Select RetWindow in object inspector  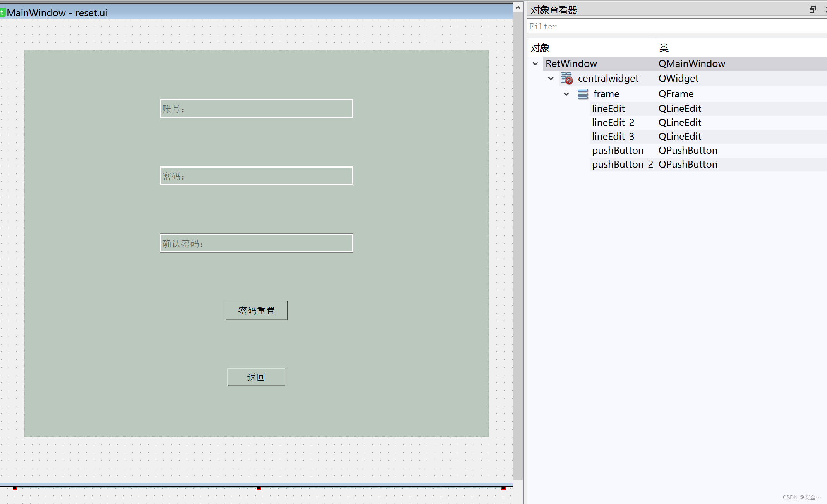(x=571, y=63)
